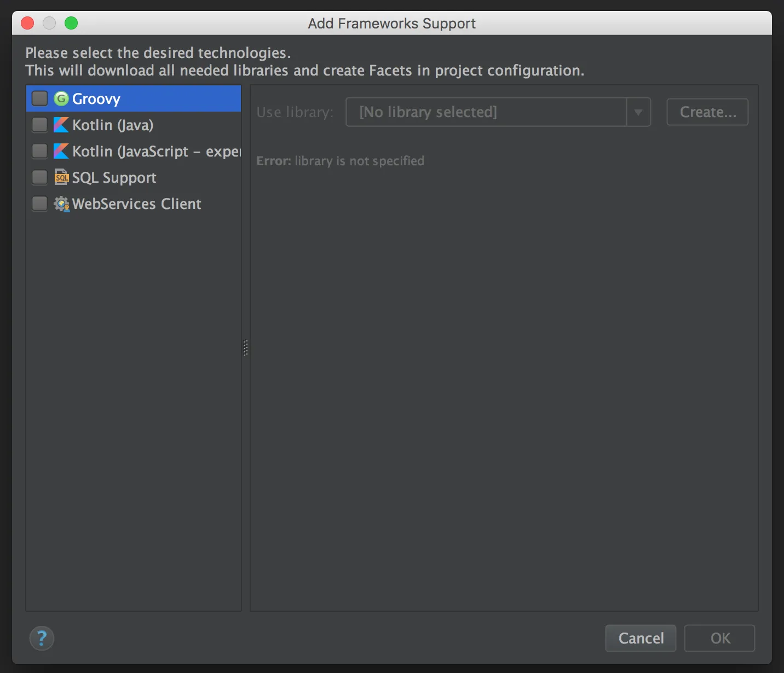The height and width of the screenshot is (673, 784).
Task: Click 'Please select the desired technologies.' text
Action: [158, 53]
